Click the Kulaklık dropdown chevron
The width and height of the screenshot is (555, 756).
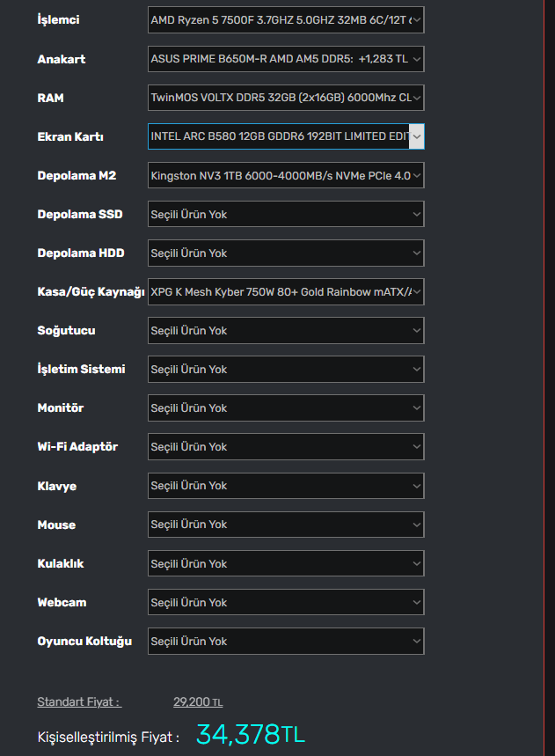pyautogui.click(x=417, y=563)
